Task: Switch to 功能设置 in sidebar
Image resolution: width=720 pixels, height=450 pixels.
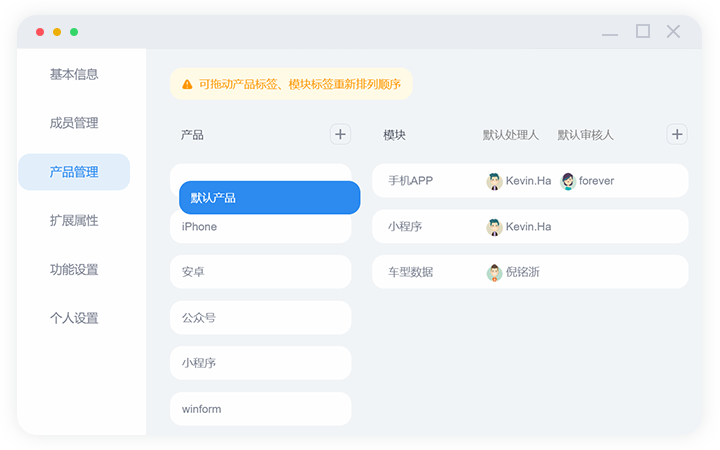Action: (74, 269)
